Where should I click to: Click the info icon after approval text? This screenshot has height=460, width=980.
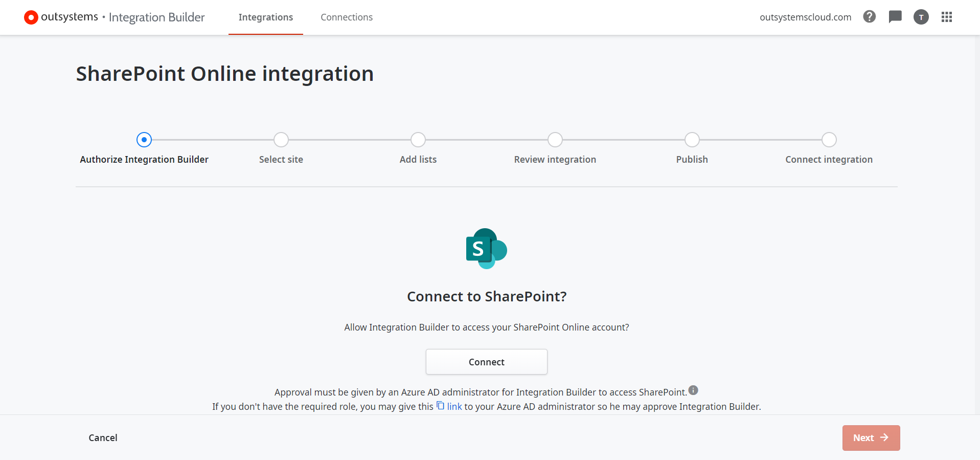click(693, 390)
